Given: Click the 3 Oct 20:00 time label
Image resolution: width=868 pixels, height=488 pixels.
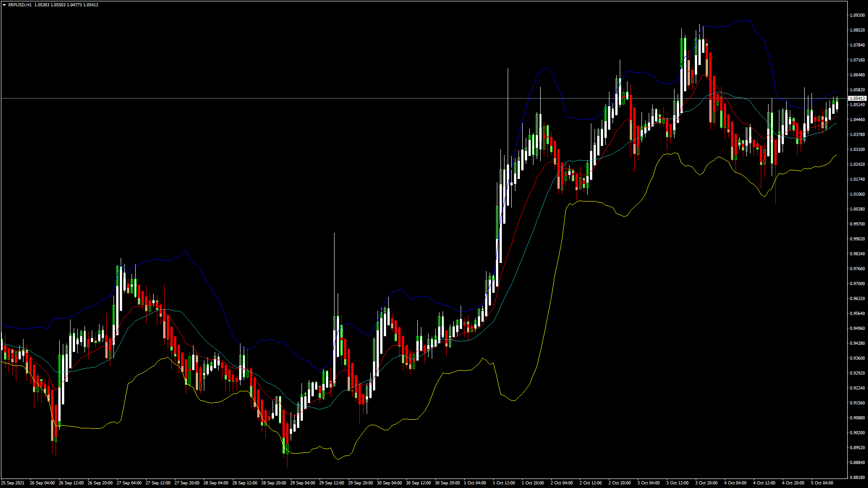Looking at the screenshot, I should 706,483.
